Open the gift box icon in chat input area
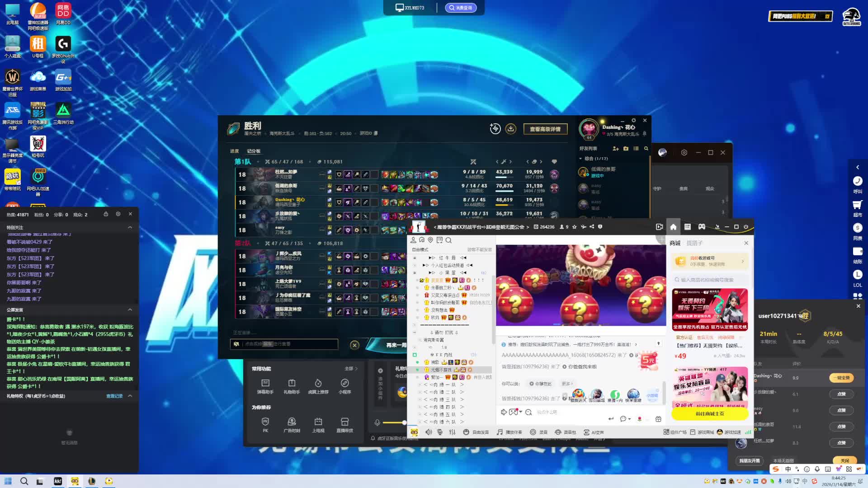The height and width of the screenshot is (488, 868). coord(658,419)
